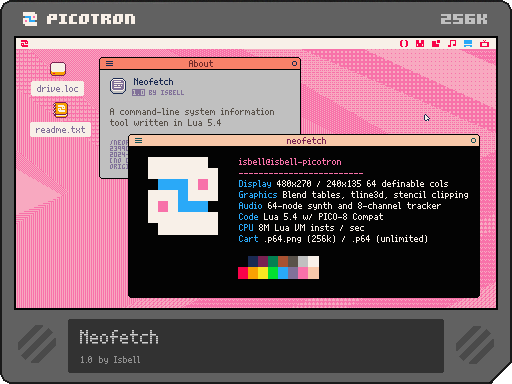
Task: Click the Neofetch cartridge label title
Action: [119, 337]
